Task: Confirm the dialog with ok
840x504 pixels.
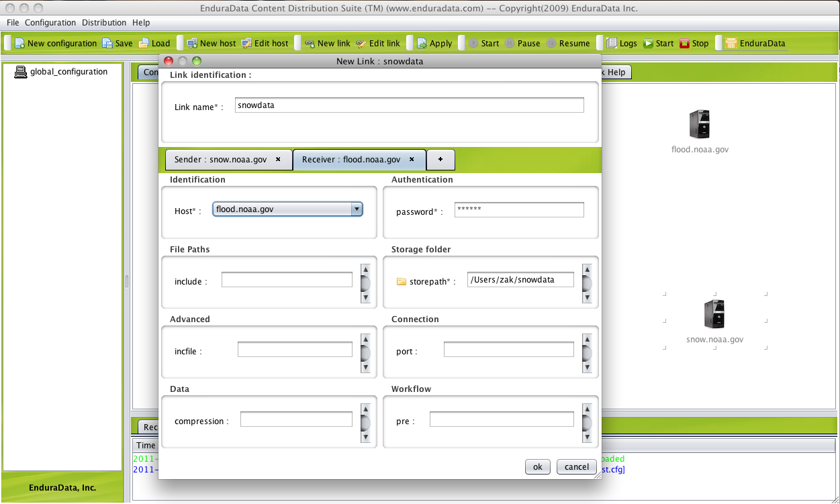Action: 537,467
